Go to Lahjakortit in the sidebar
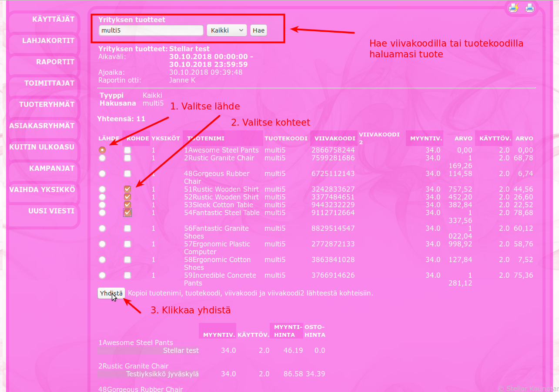 (x=48, y=40)
